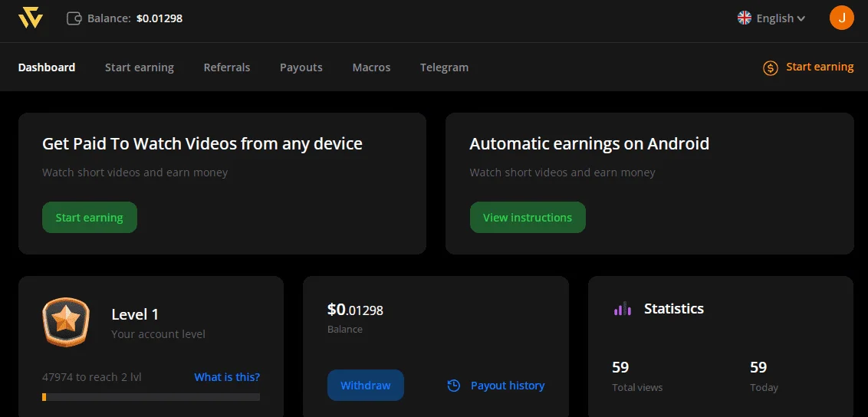Click the Statistics heading text
868x417 pixels.
point(674,309)
